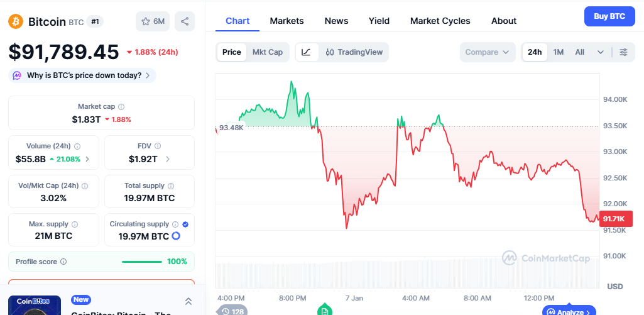Collapse the CoinBites card double-chevron
Viewport: 644px width, 315px height.
click(188, 301)
